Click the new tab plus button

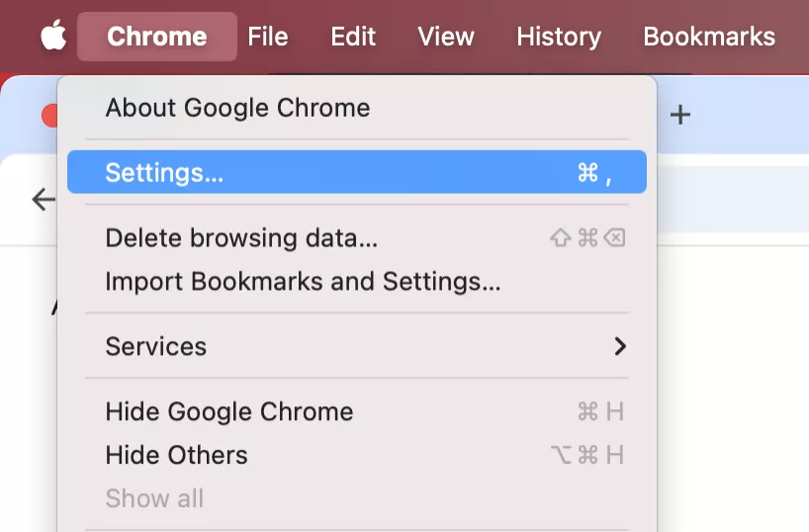679,115
